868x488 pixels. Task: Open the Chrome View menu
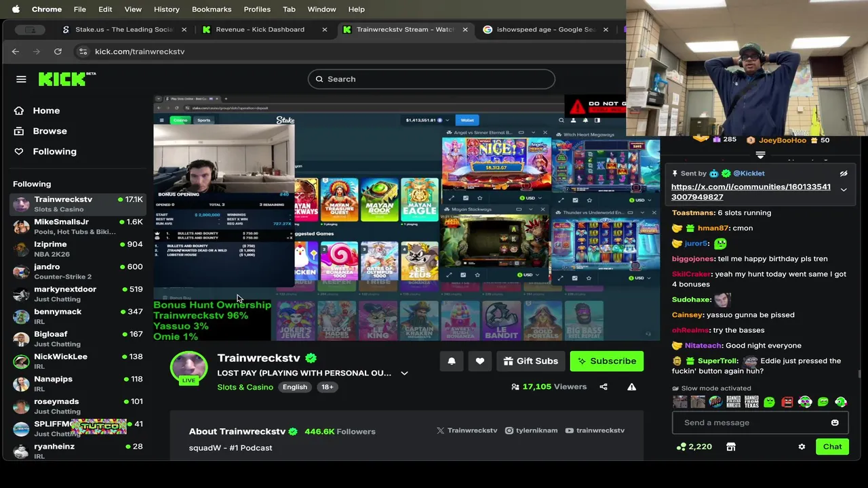click(x=133, y=9)
